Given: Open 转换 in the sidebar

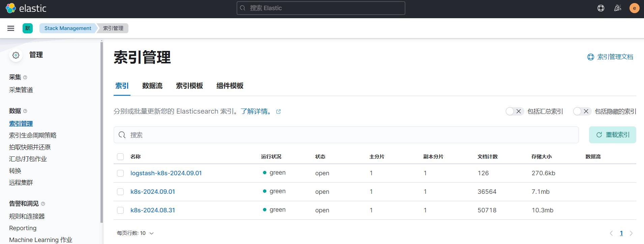Looking at the screenshot, I should coord(15,171).
